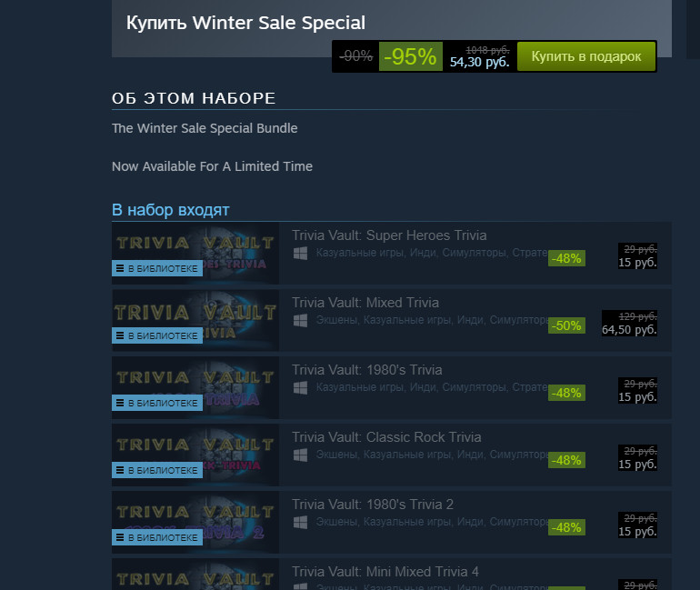Click library badge on 1980's Trivia 2
This screenshot has height=590, width=700.
(x=157, y=537)
